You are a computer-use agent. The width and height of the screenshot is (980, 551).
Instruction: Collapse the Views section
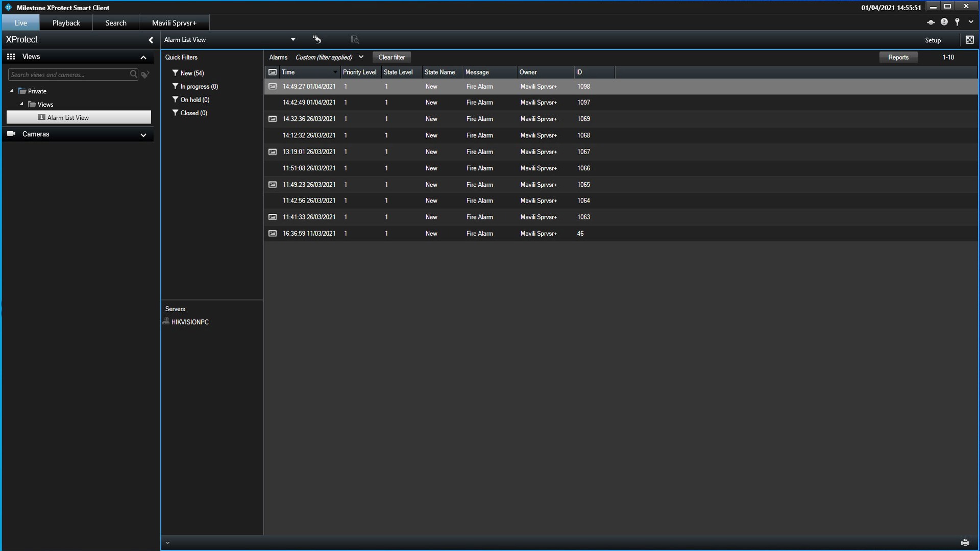pos(143,57)
